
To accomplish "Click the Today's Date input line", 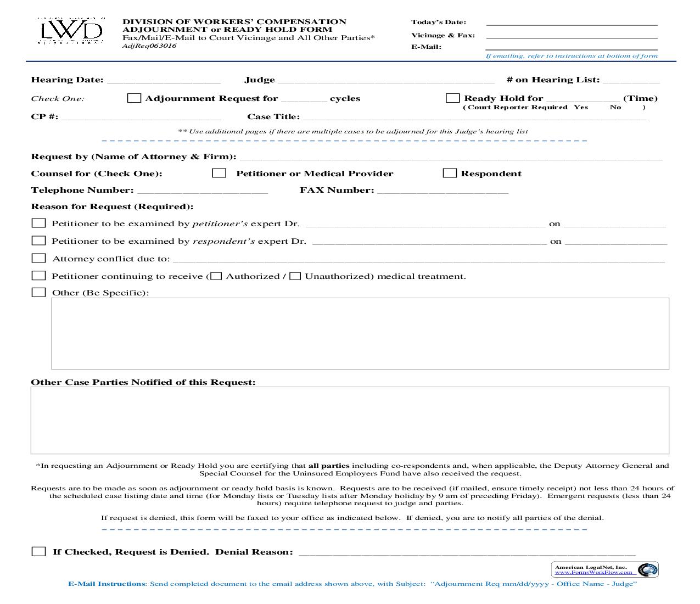I will 571,25.
